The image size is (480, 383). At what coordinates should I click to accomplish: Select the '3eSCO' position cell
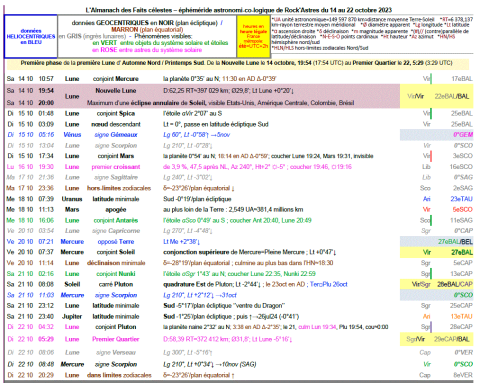(x=463, y=156)
